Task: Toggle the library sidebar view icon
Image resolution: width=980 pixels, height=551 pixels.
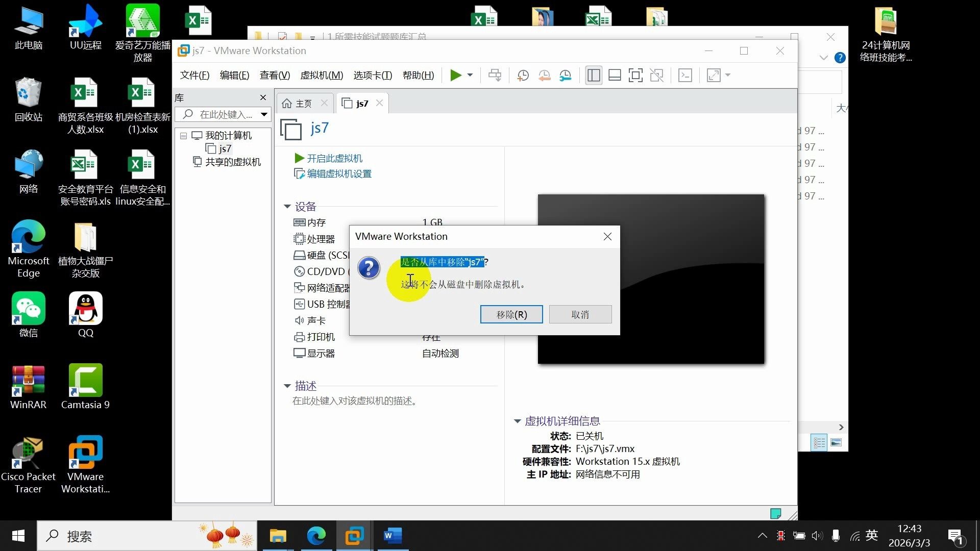Action: tap(594, 76)
